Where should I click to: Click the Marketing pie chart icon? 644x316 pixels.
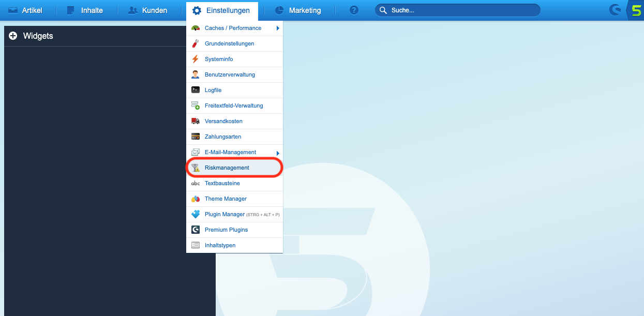pos(279,10)
